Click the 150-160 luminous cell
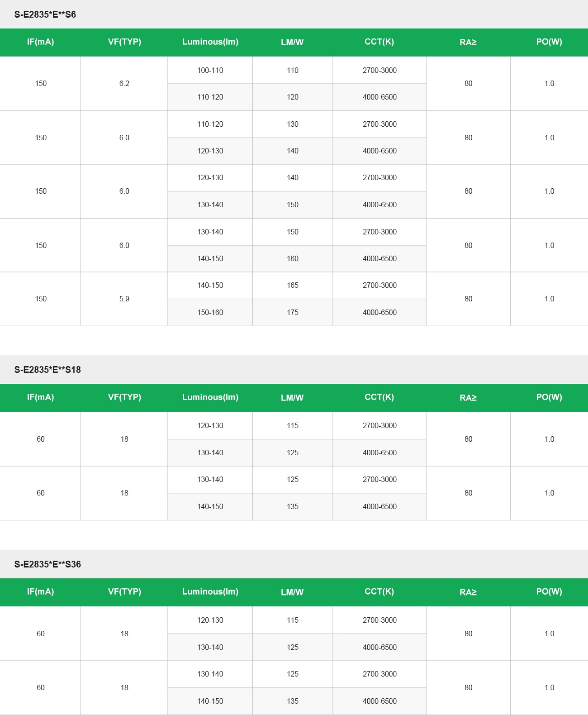 [210, 312]
